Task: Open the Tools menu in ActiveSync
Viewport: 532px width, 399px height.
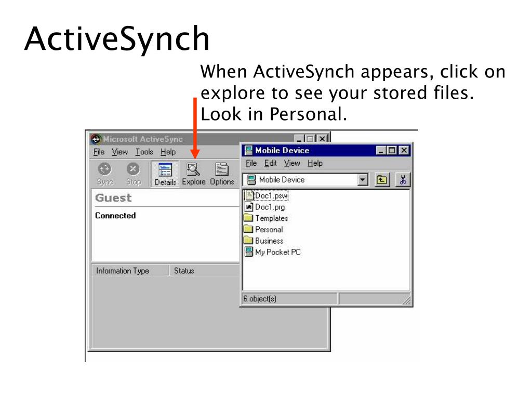Action: click(x=144, y=152)
